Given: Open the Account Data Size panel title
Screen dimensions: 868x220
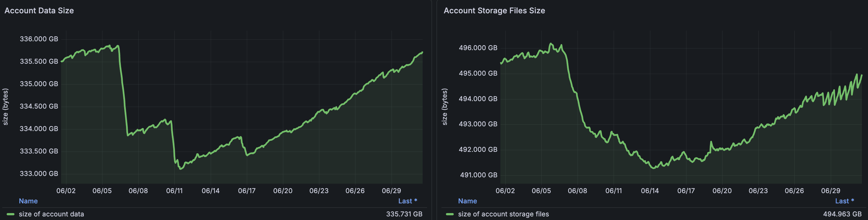Looking at the screenshot, I should pyautogui.click(x=39, y=11).
